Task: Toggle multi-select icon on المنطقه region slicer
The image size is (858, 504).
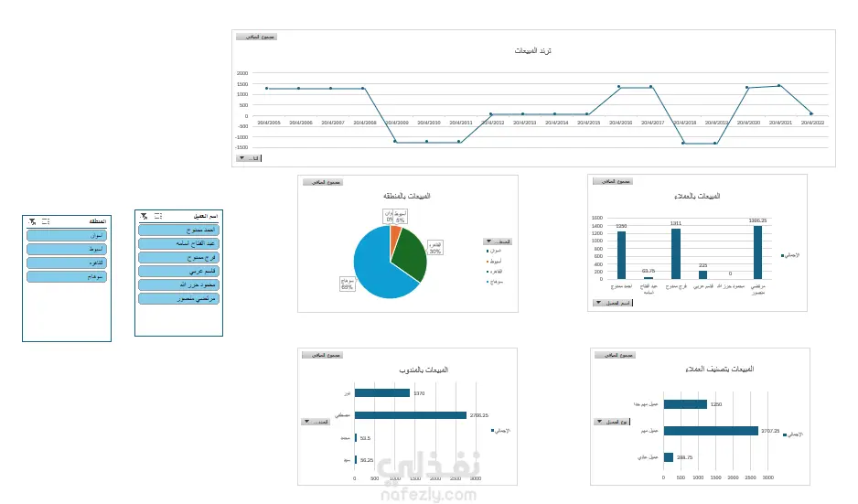Action: 46,221
